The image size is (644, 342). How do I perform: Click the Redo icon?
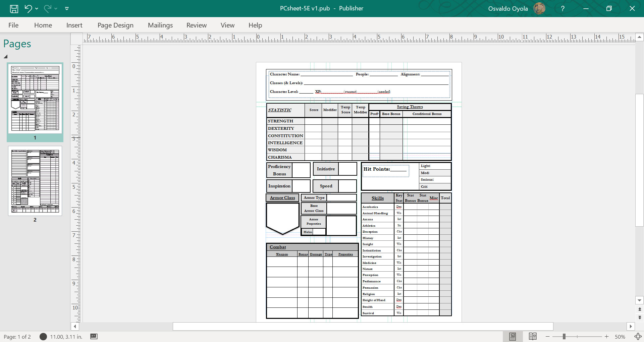48,8
